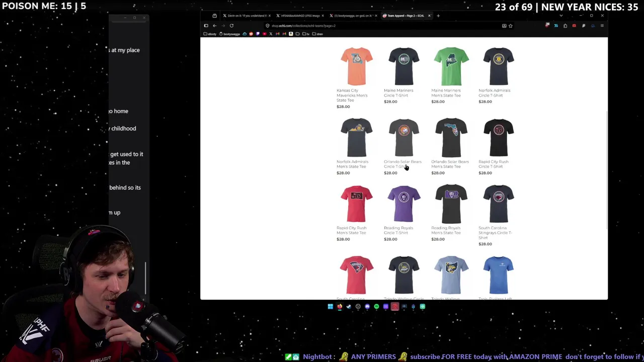This screenshot has width=644, height=362.
Task: Click the Rapid City Rush Circle T-Shirt link
Action: 494,164
